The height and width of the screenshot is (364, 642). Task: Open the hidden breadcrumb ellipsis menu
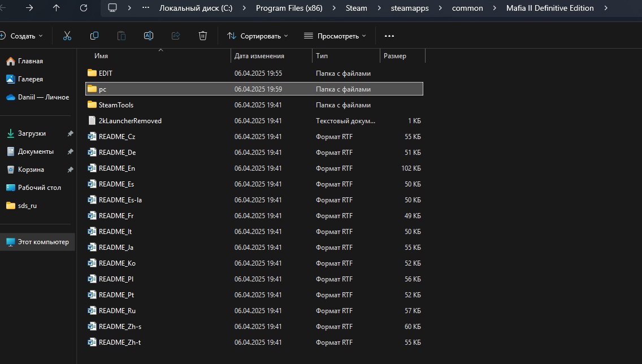146,8
